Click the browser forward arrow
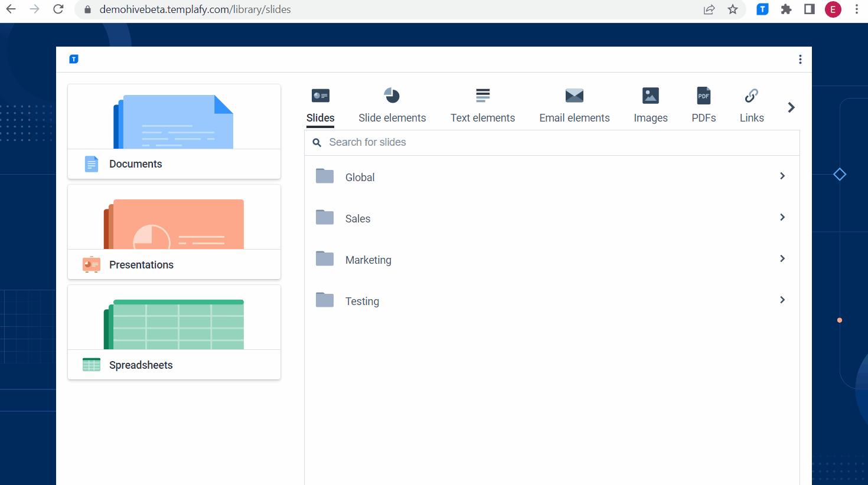868x485 pixels. 34,9
